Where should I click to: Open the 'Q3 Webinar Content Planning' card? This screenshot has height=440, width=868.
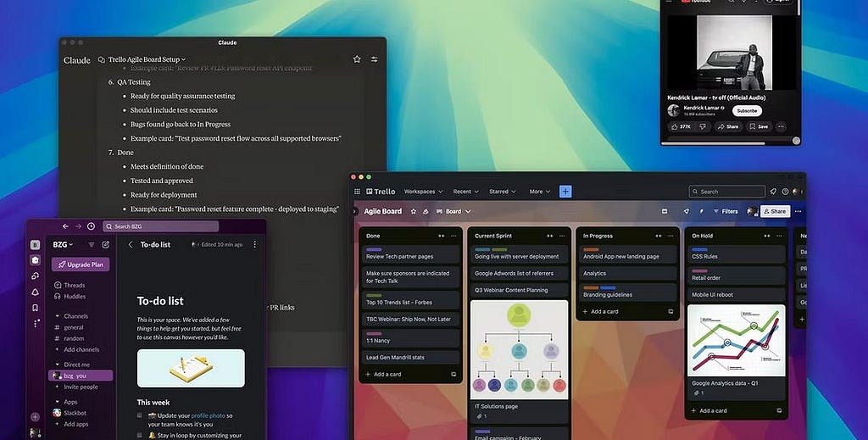519,290
